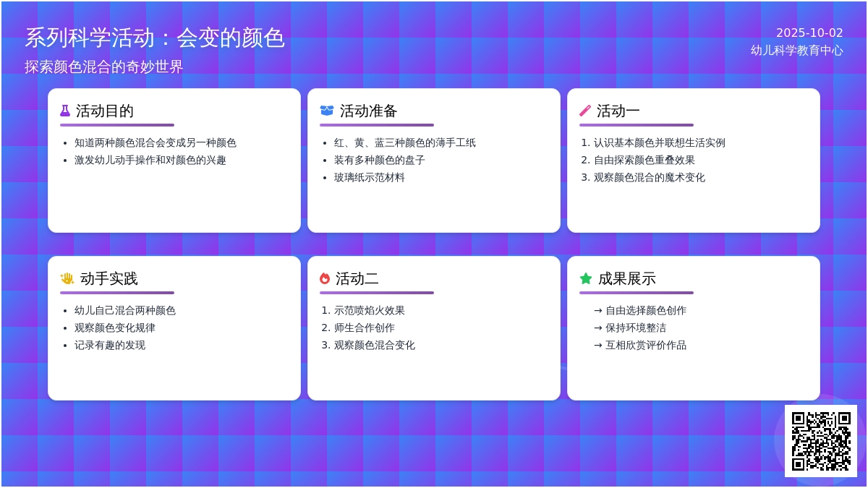
Task: Click the flask icon beside 活动目的
Action: click(x=65, y=111)
